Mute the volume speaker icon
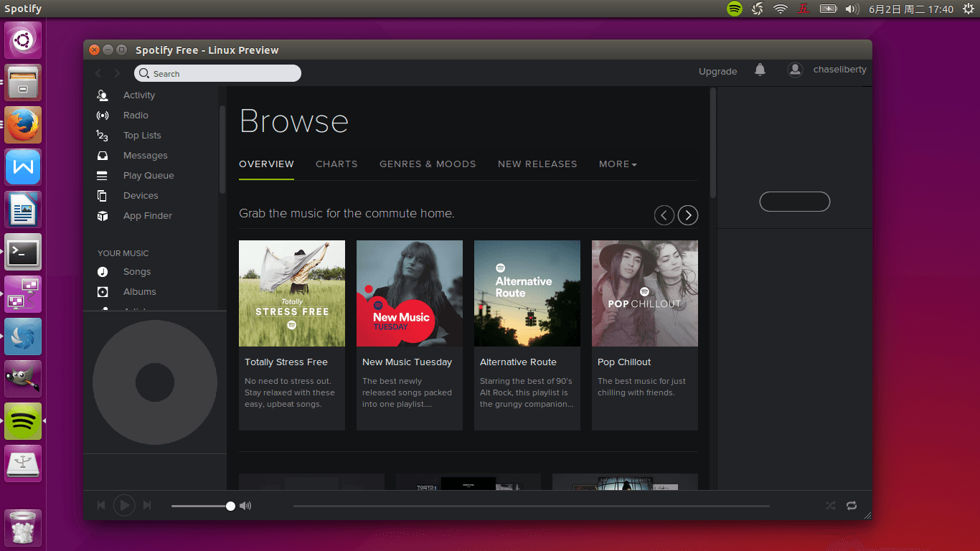The width and height of the screenshot is (980, 551). (x=245, y=506)
